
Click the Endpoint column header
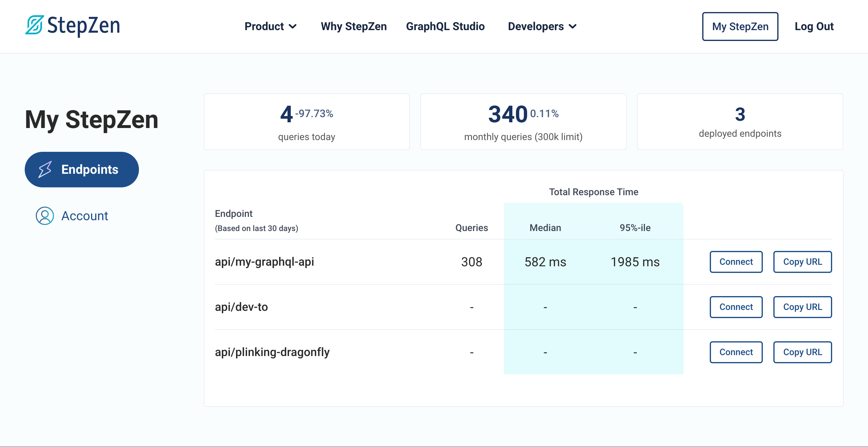click(234, 214)
